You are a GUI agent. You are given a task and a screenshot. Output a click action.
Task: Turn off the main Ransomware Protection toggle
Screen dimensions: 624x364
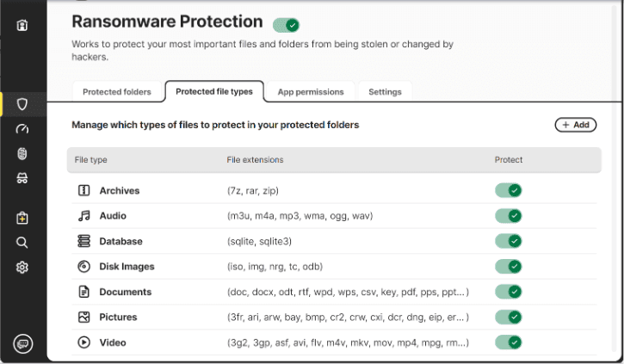tap(285, 25)
